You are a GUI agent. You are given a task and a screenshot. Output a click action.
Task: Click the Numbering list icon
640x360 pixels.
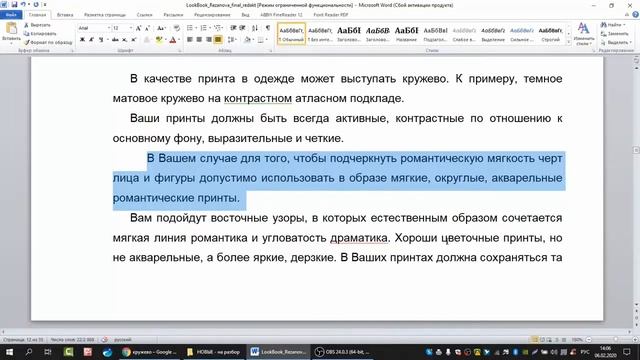pyautogui.click(x=203, y=28)
